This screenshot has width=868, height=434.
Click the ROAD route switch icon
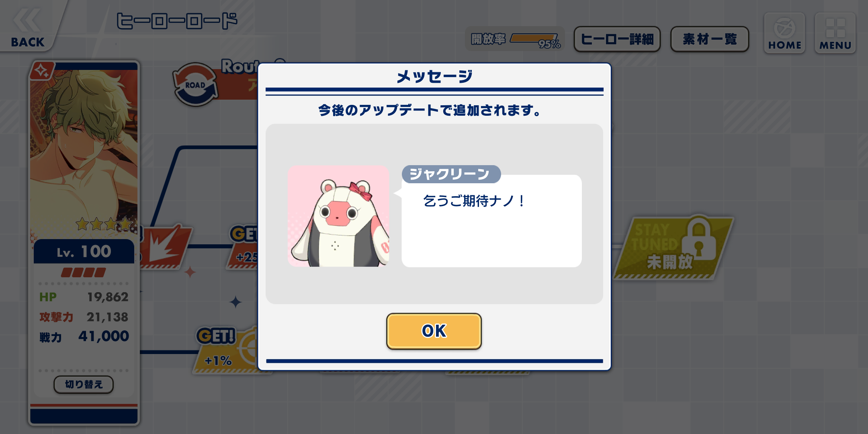(x=196, y=84)
